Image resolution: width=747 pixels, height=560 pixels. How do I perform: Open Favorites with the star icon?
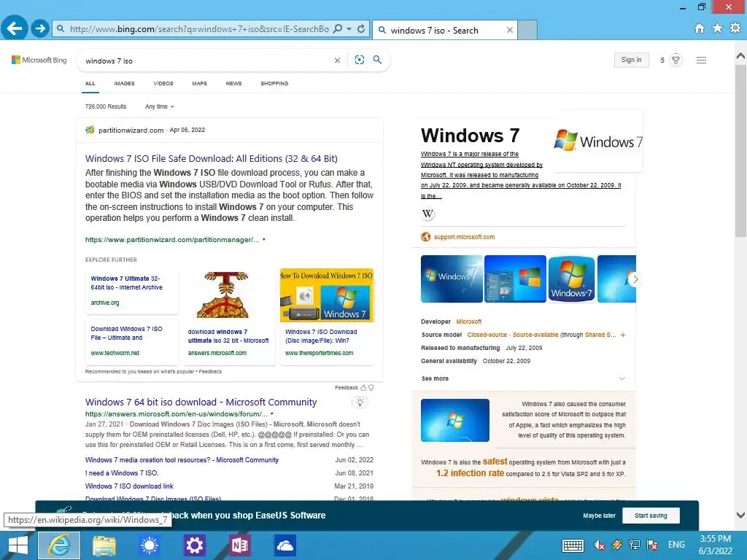[717, 28]
